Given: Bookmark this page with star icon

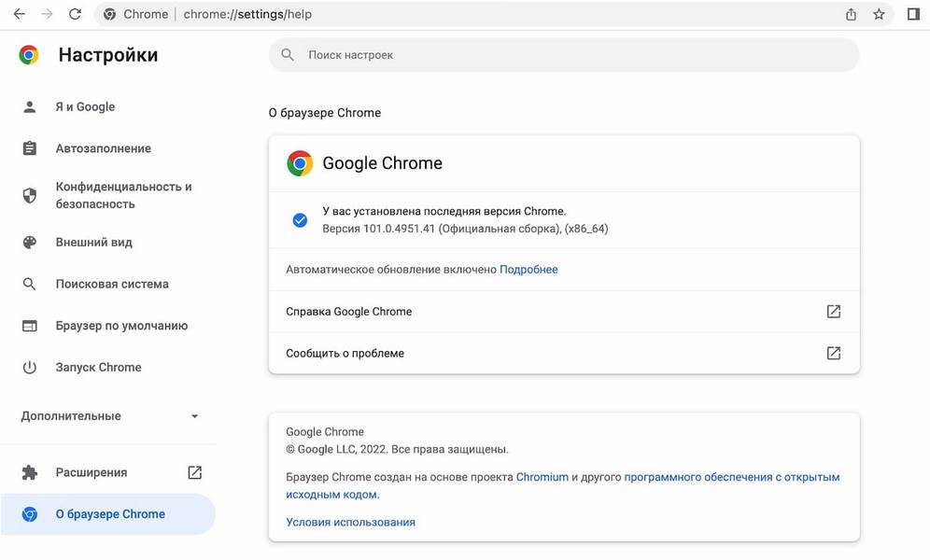Looking at the screenshot, I should tap(879, 14).
